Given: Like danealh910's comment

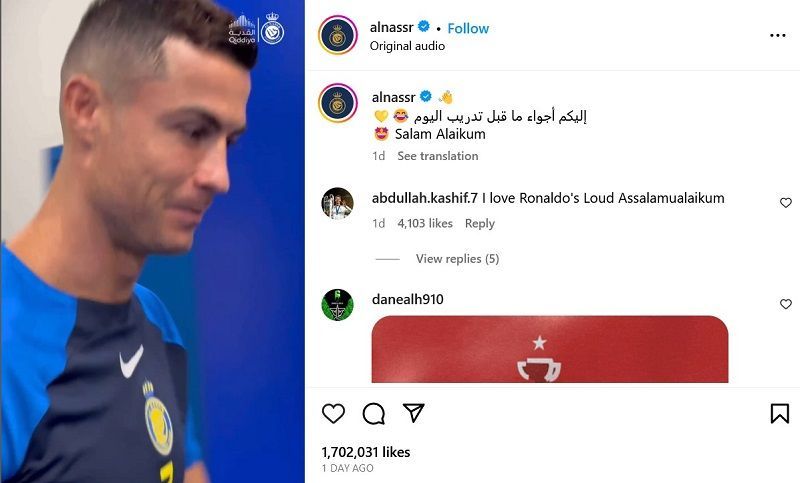Looking at the screenshot, I should [x=786, y=304].
